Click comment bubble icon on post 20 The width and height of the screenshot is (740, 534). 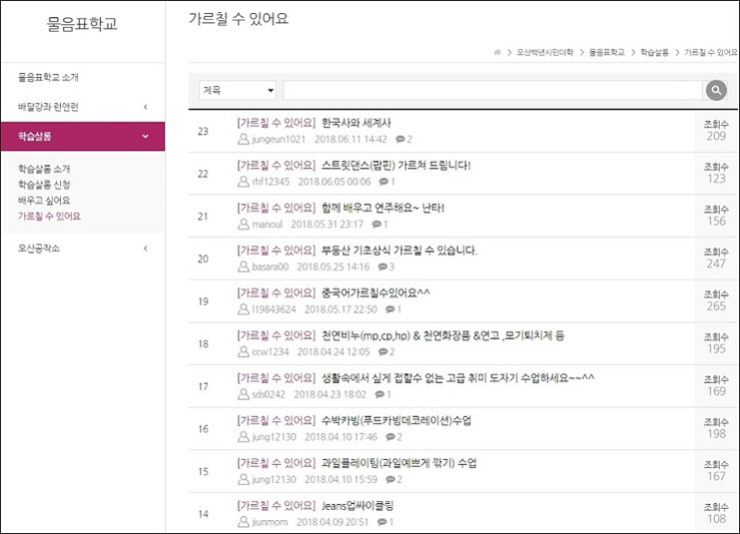coord(381,267)
